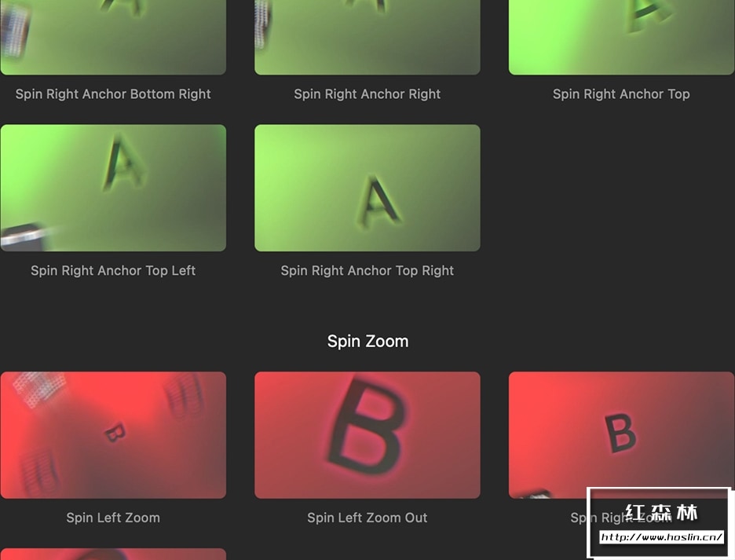
Task: Choose the Spin Left Zoom preview
Action: tap(113, 435)
